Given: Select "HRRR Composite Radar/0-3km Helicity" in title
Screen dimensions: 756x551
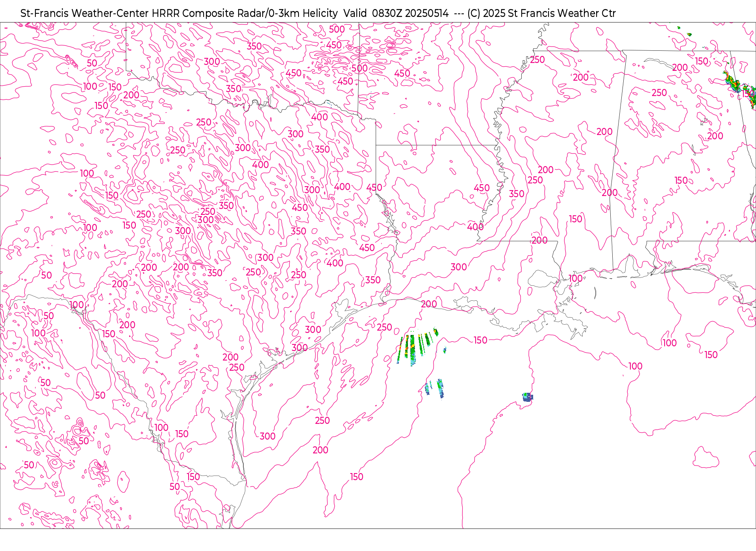Looking at the screenshot, I should tap(245, 13).
